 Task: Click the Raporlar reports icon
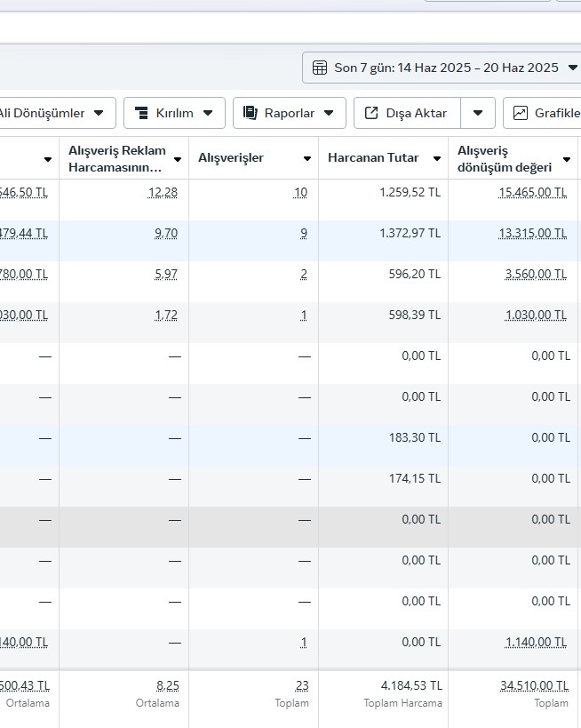[251, 113]
